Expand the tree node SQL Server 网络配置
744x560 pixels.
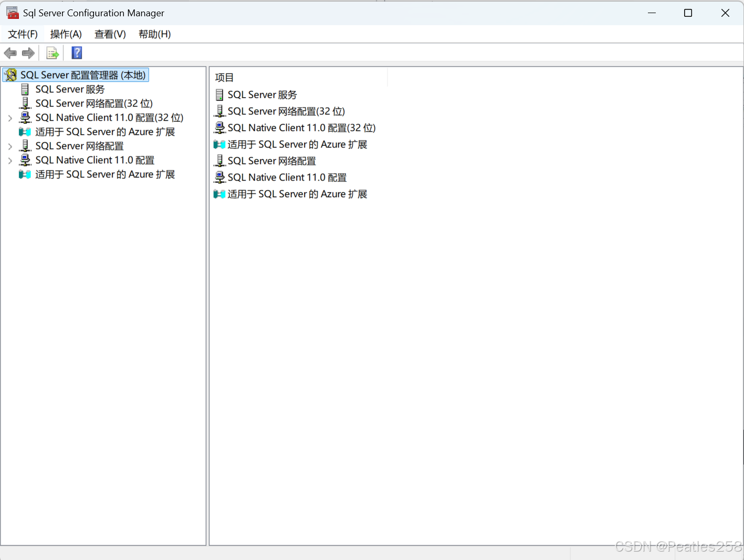pos(10,146)
